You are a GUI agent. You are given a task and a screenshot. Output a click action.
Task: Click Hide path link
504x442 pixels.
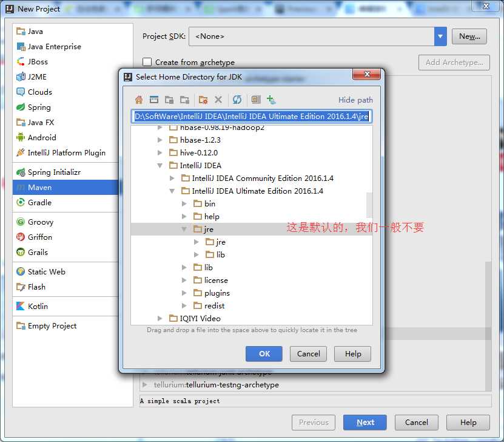click(x=355, y=100)
